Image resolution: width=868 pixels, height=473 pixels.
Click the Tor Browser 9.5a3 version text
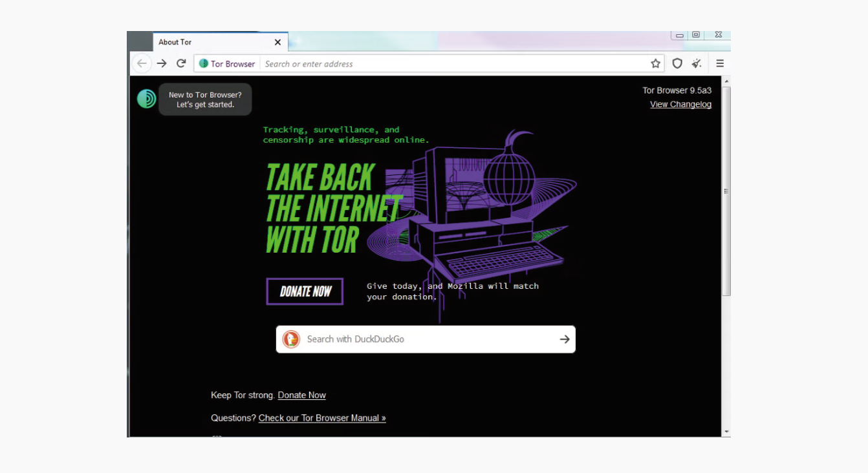click(677, 90)
